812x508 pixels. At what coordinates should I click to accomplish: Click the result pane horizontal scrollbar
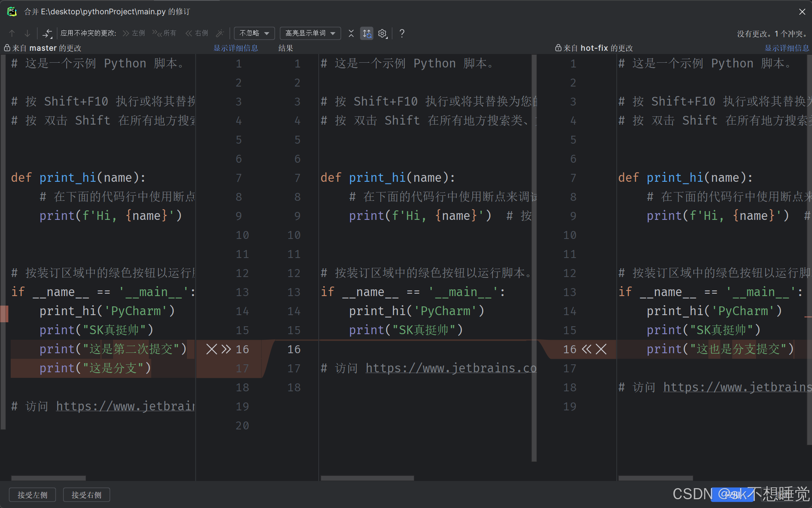(367, 478)
